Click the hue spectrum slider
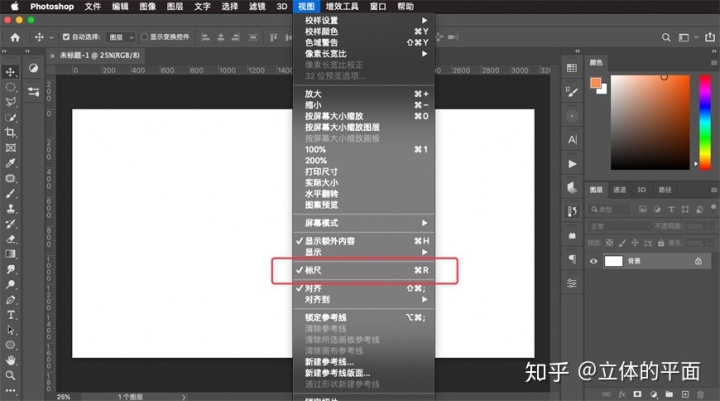 pyautogui.click(x=705, y=122)
